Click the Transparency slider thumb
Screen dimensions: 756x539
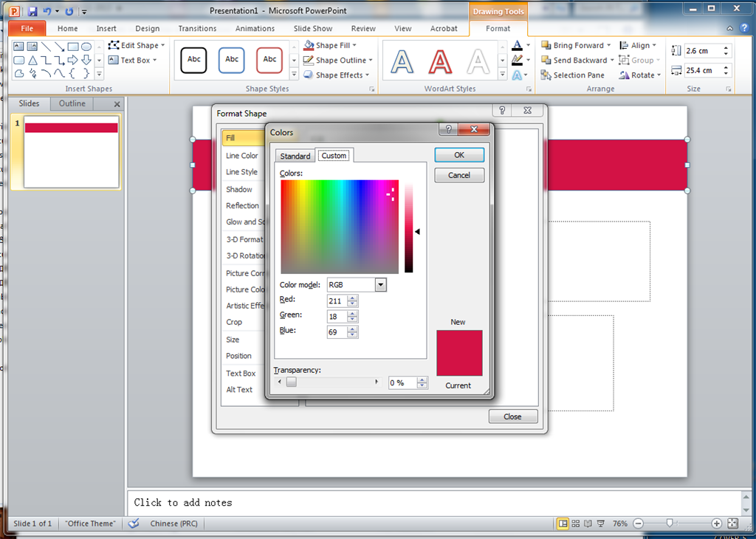291,382
